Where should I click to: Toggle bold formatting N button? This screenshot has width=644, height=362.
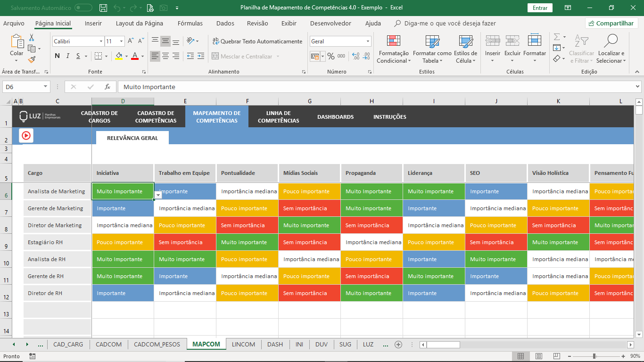coord(57,56)
